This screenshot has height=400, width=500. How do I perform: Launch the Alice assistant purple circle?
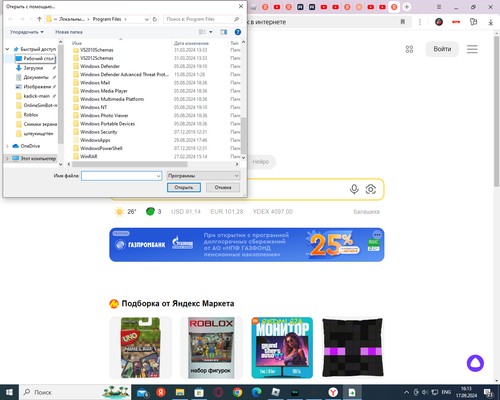pyautogui.click(x=475, y=363)
